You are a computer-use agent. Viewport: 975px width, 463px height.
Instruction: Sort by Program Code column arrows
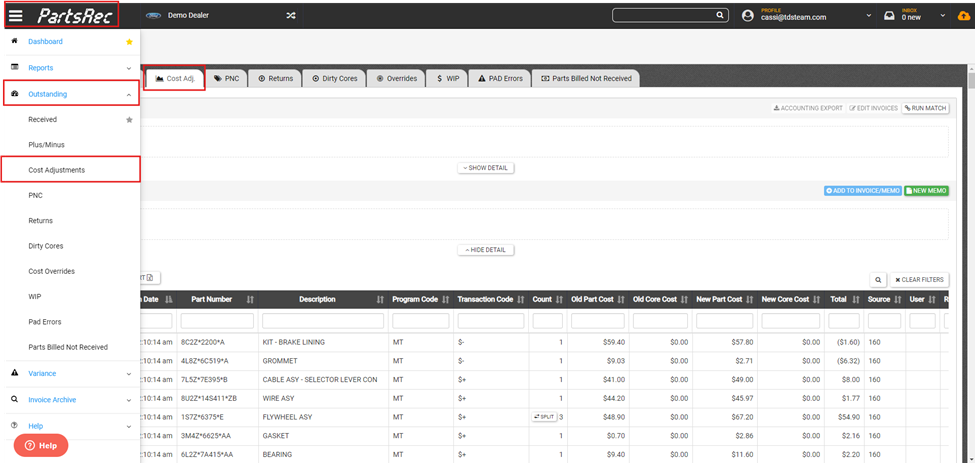click(x=445, y=300)
